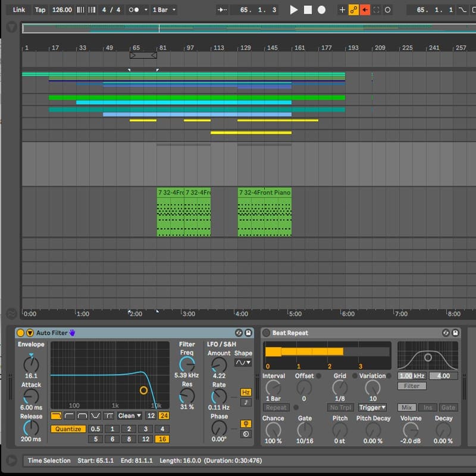Click the Link button
The height and width of the screenshot is (476, 476).
click(x=19, y=10)
